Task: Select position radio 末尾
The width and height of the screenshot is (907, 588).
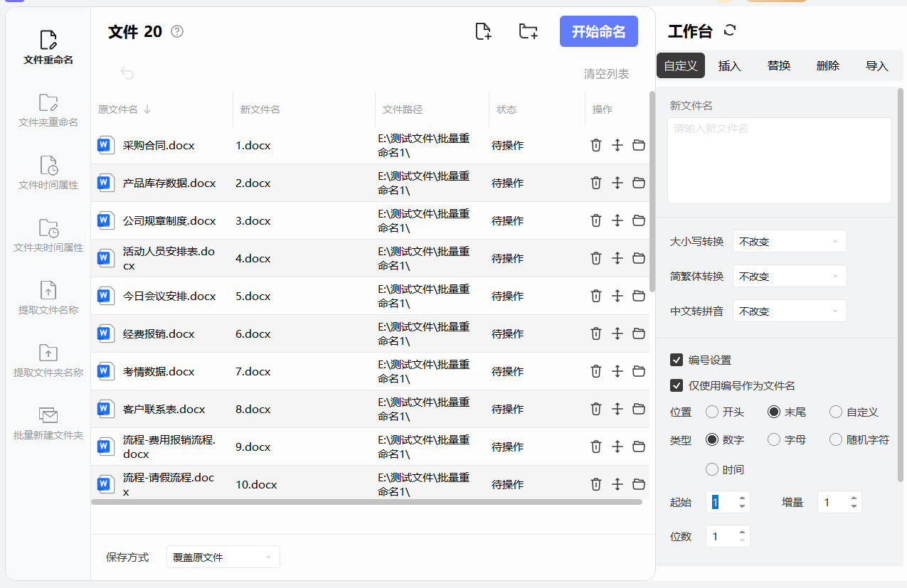Action: 773,412
